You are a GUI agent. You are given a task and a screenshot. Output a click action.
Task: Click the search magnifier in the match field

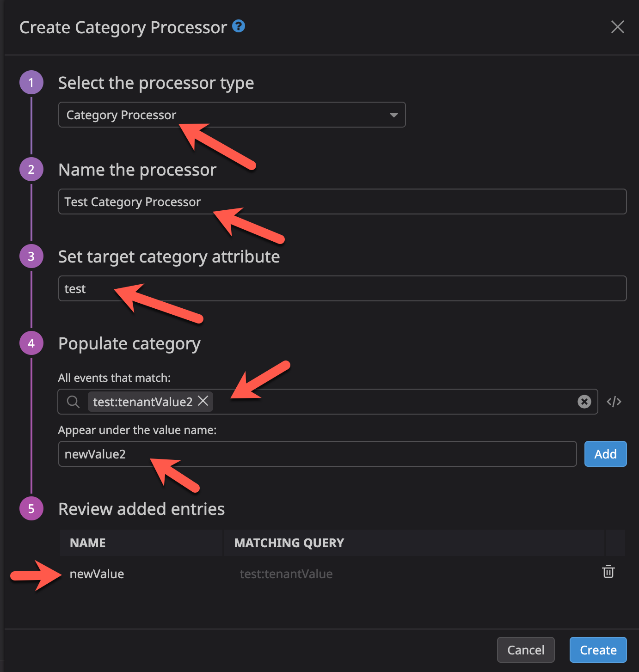click(73, 402)
